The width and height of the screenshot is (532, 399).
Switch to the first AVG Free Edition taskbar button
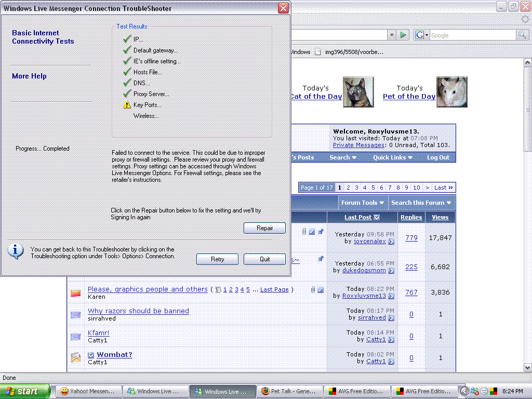pyautogui.click(x=356, y=391)
